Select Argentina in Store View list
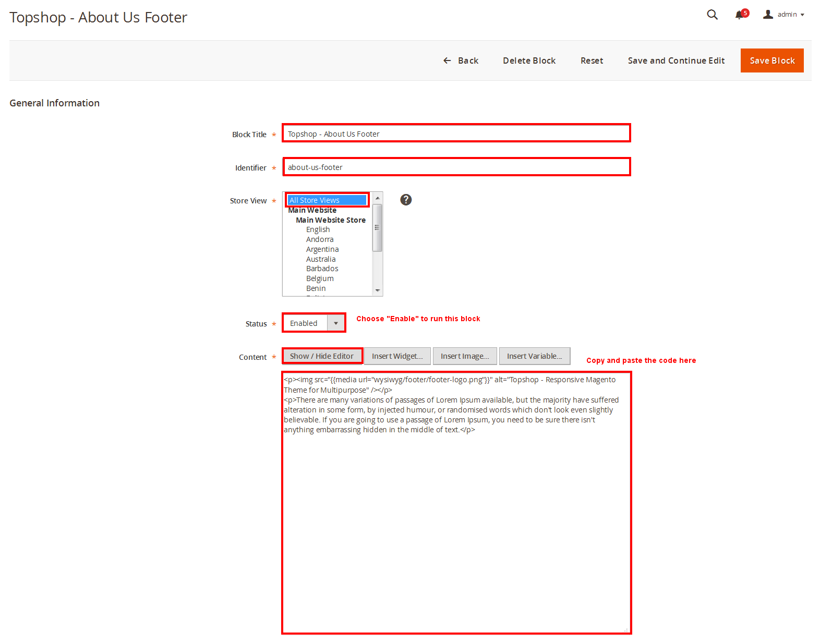This screenshot has width=820, height=644. tap(322, 249)
